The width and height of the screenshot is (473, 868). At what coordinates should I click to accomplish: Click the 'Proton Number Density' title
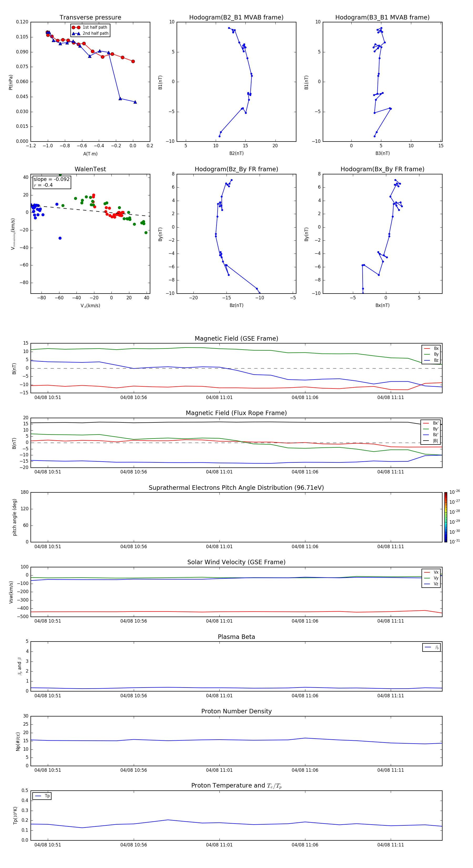236,711
